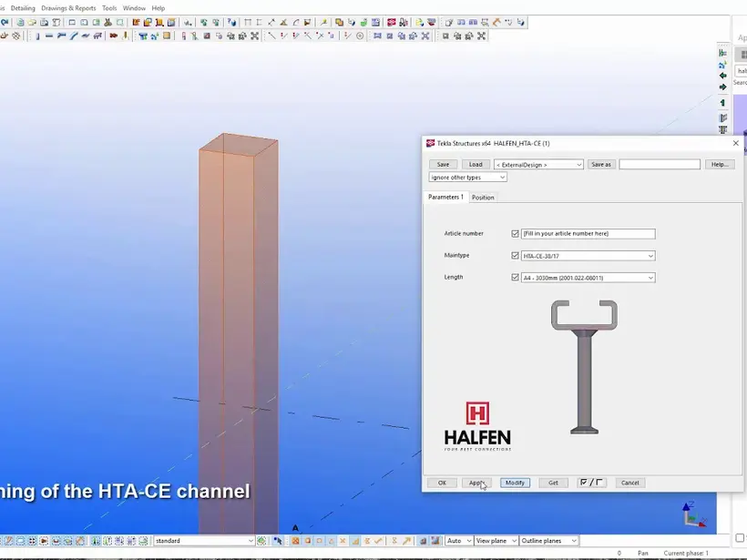Toggle the Length checkbox
Viewport: 747px width, 560px height.
515,277
